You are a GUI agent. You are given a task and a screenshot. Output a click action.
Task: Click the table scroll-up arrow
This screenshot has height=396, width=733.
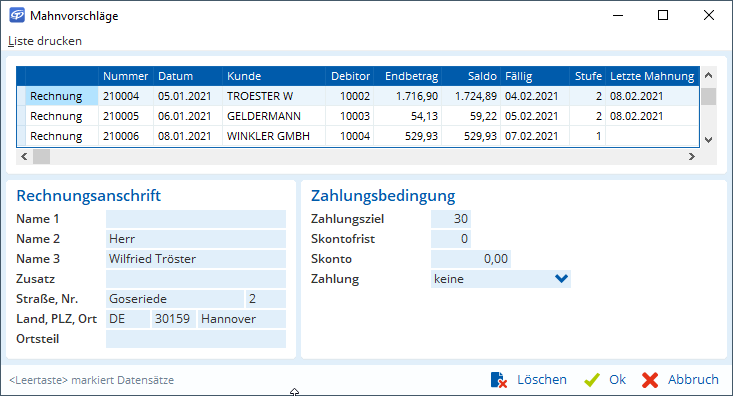708,75
